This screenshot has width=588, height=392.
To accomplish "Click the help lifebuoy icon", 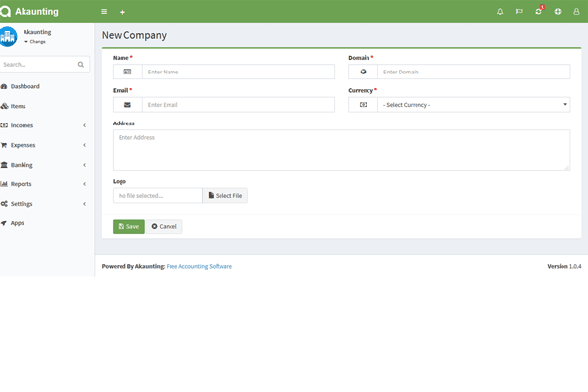I will click(558, 12).
